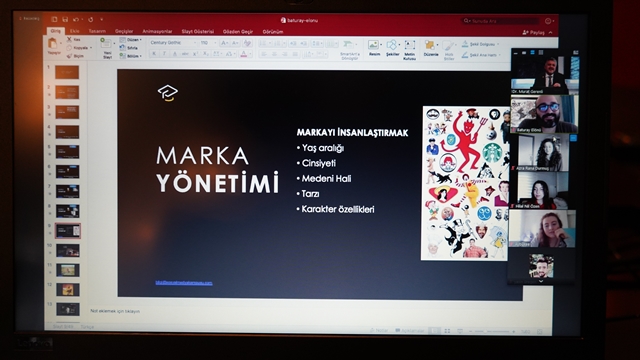
Task: Insert a picture with the Resim icon
Action: tap(374, 44)
